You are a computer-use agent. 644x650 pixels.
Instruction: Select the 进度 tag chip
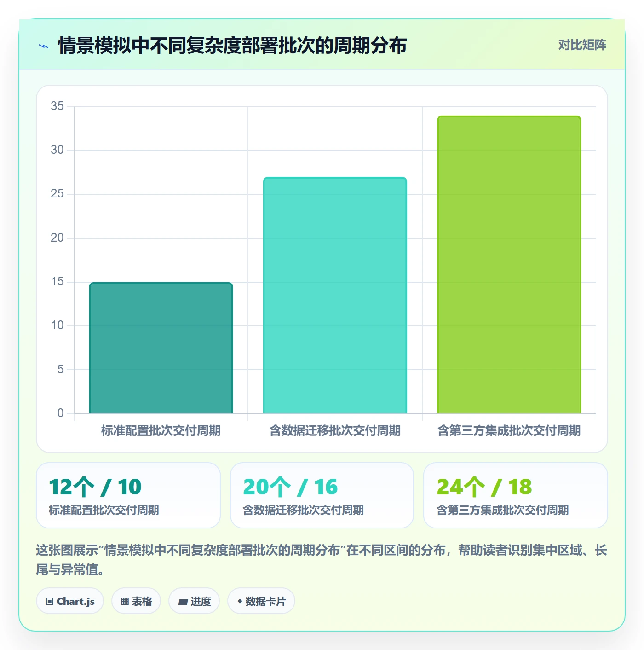click(194, 601)
